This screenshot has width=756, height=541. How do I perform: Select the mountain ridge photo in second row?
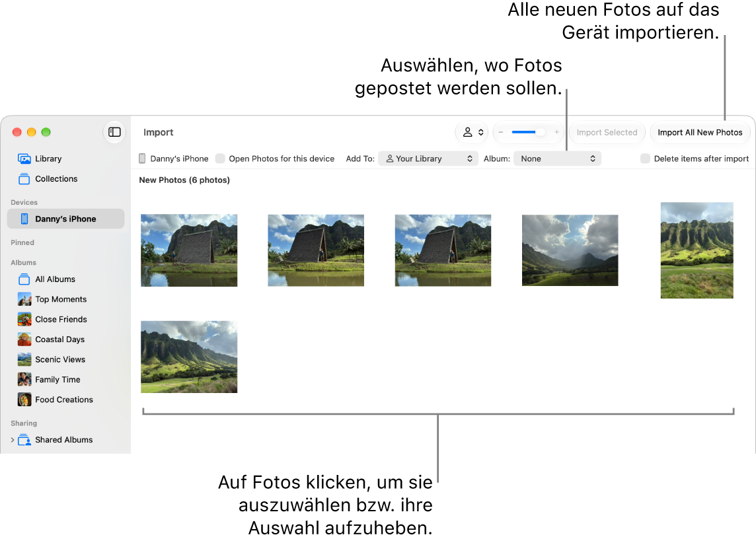[x=189, y=357]
